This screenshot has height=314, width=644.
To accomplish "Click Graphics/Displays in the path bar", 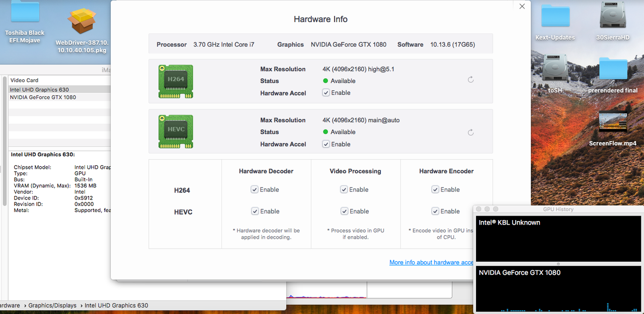I will (x=52, y=305).
